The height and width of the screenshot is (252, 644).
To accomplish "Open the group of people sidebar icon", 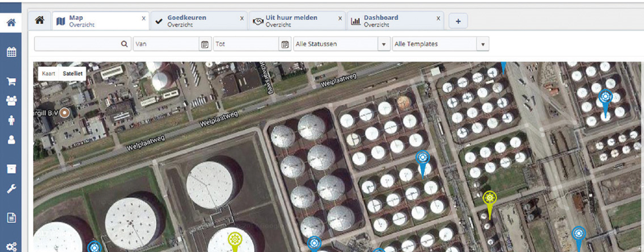I will pos(11,100).
